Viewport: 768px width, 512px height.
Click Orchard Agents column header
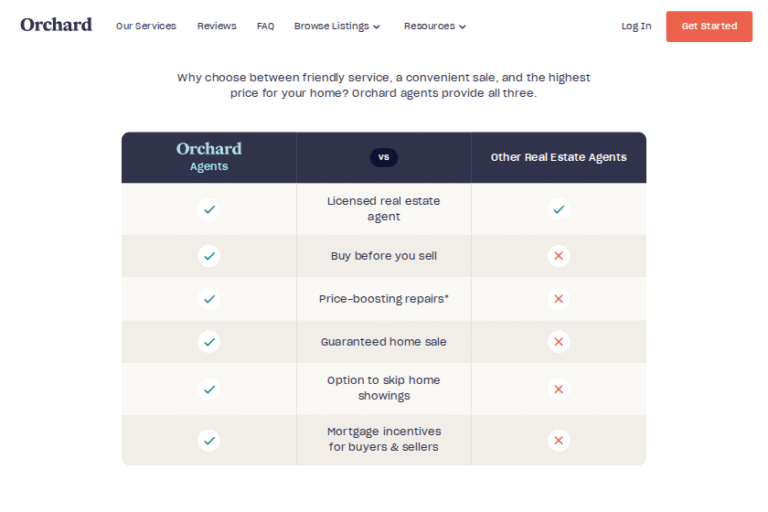coord(209,157)
